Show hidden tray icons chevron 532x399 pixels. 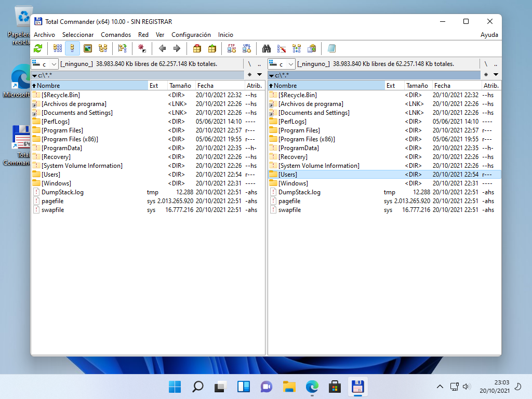[440, 387]
